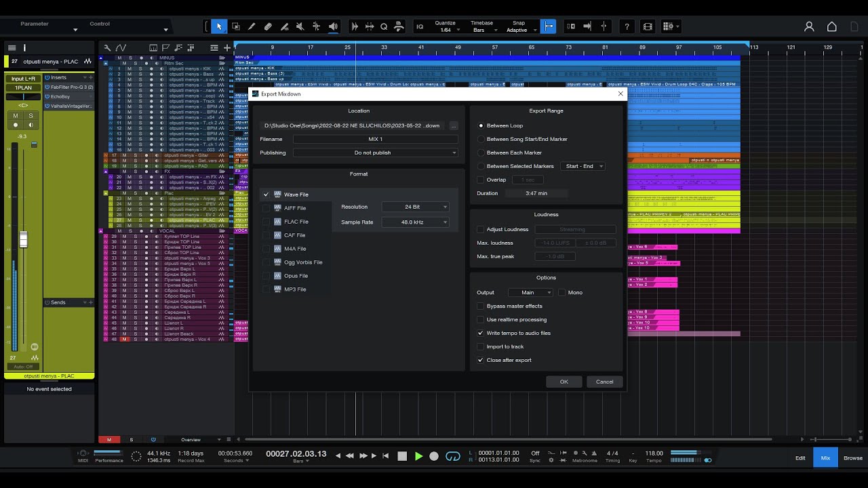Toggle the Loop transport button
Screen dimensions: 868x488
[x=453, y=456]
